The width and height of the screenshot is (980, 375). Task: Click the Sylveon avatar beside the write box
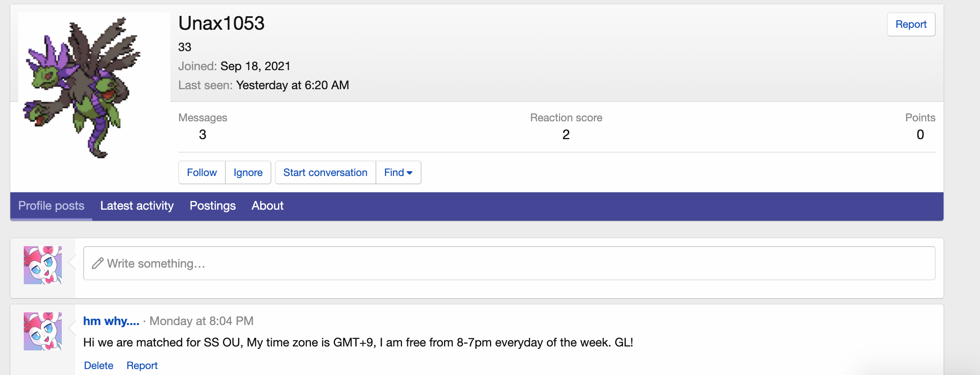pyautogui.click(x=43, y=265)
